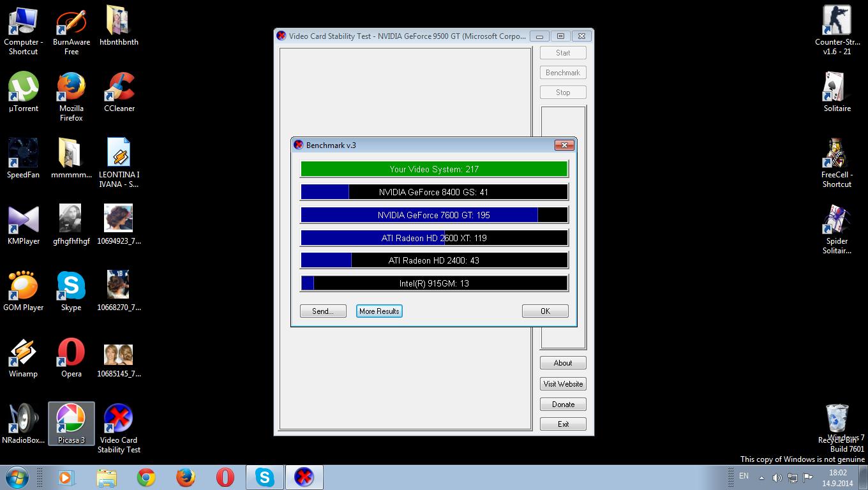Click the SpeedFan desktop icon
This screenshot has width=868, height=490.
tap(24, 158)
